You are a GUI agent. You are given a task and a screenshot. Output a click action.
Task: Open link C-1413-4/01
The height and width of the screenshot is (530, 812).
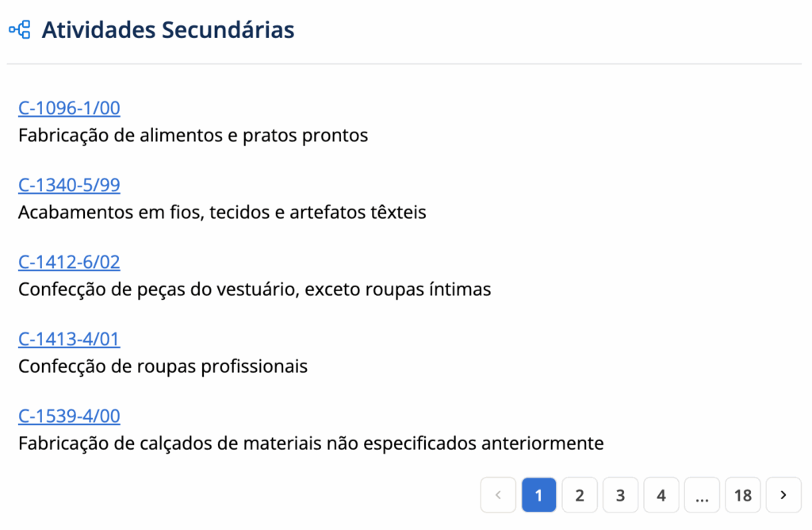point(69,339)
